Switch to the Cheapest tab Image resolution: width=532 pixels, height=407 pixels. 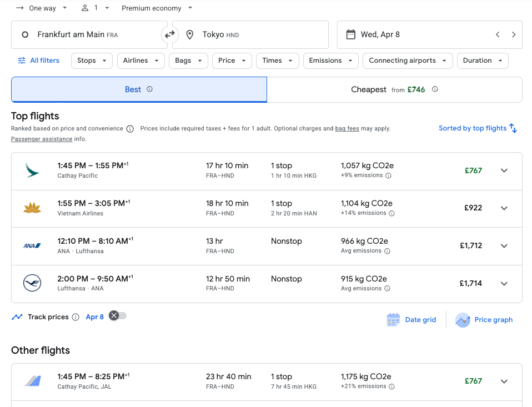394,89
